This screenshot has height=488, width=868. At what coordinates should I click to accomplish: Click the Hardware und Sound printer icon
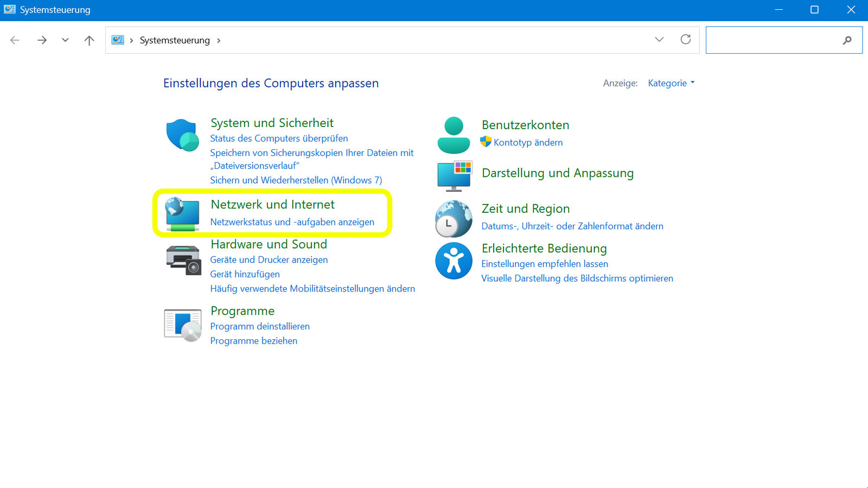183,259
